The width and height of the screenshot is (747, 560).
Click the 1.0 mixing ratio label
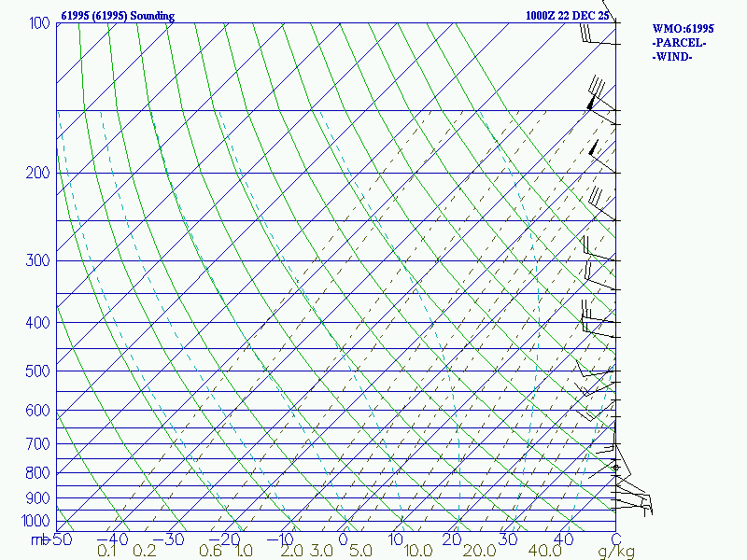(x=244, y=551)
